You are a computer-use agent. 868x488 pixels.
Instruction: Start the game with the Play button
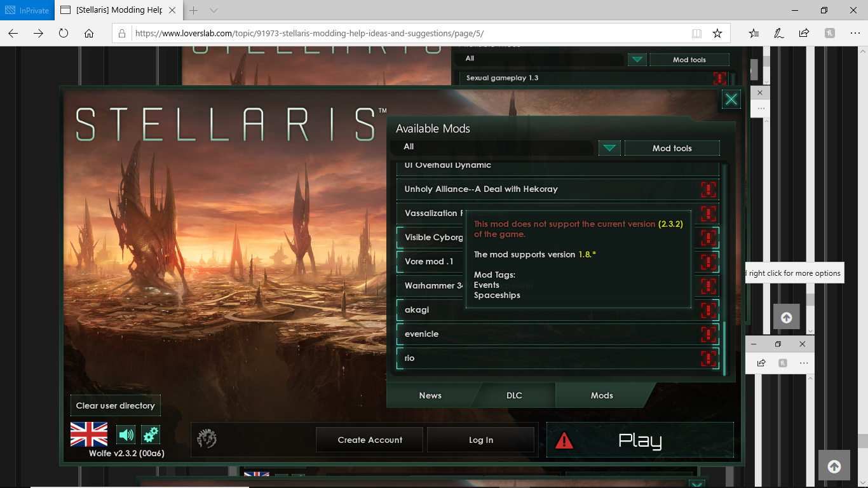point(640,440)
